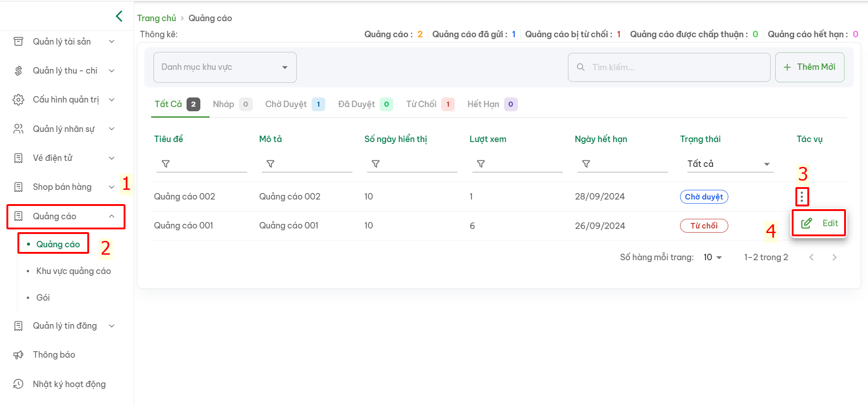Click the Vé điện tử receipt icon
The height and width of the screenshot is (405, 868).
[x=18, y=158]
